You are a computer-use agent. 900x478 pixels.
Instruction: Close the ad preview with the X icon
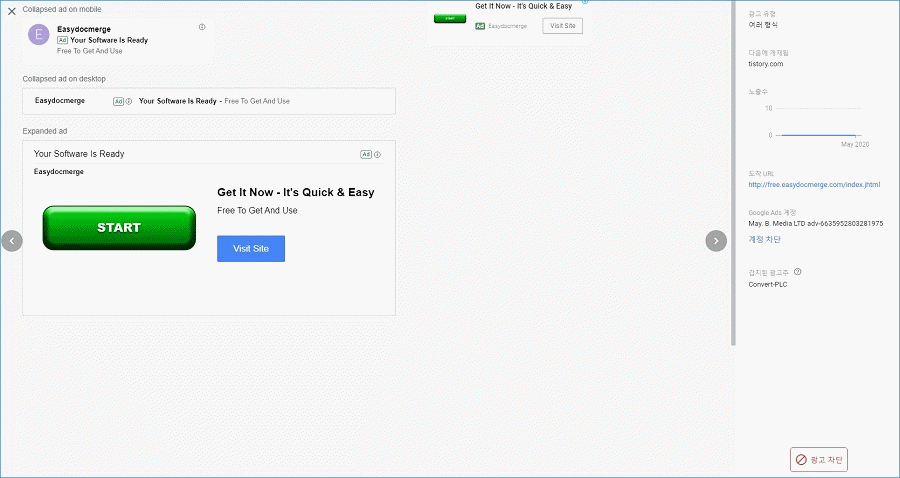click(11, 11)
